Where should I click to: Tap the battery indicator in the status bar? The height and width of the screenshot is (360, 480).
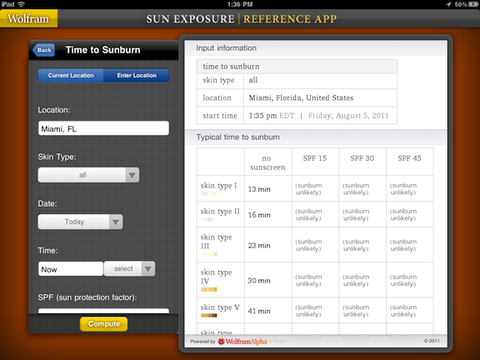pyautogui.click(x=473, y=4)
